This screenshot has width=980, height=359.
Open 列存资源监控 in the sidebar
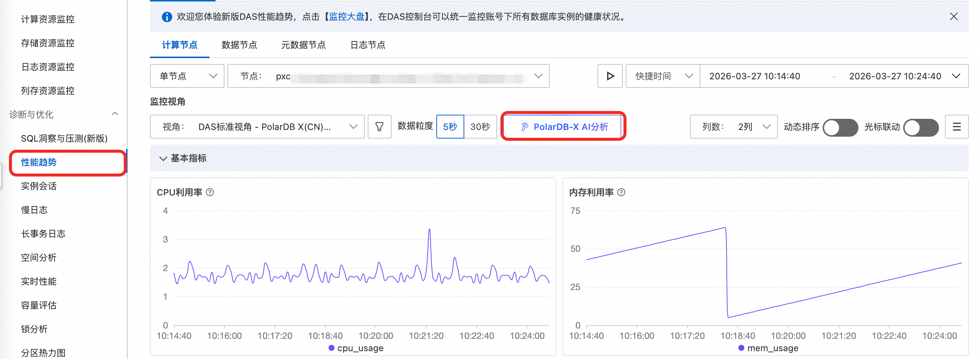click(x=48, y=90)
